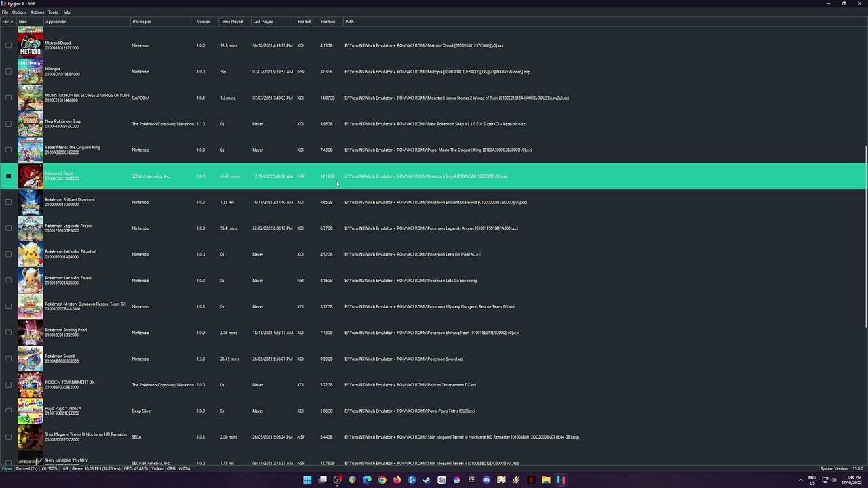Click the FIFO percentage in status bar
Screen dimensions: 868x488
coord(136,468)
